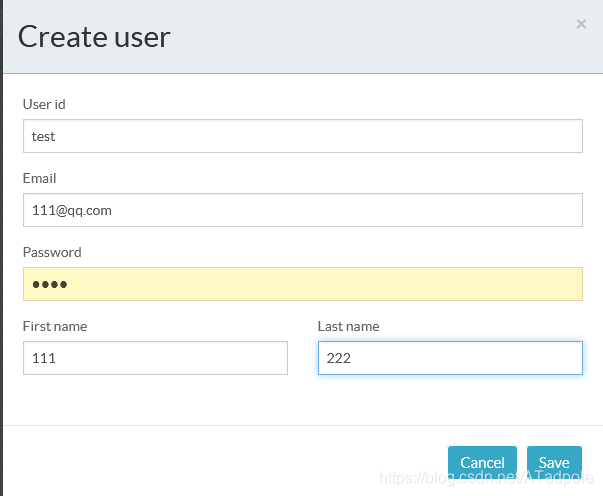The height and width of the screenshot is (496, 603).
Task: Click the 'test' text in User id
Action: [43, 136]
